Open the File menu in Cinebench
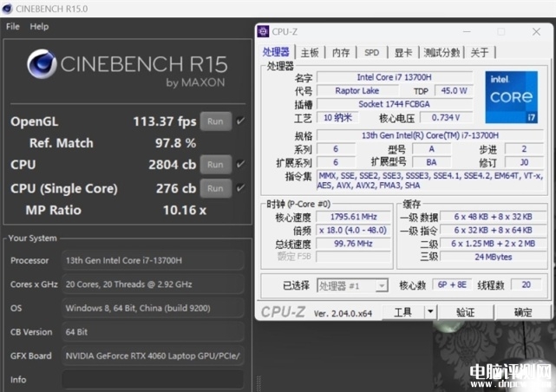 click(x=13, y=27)
